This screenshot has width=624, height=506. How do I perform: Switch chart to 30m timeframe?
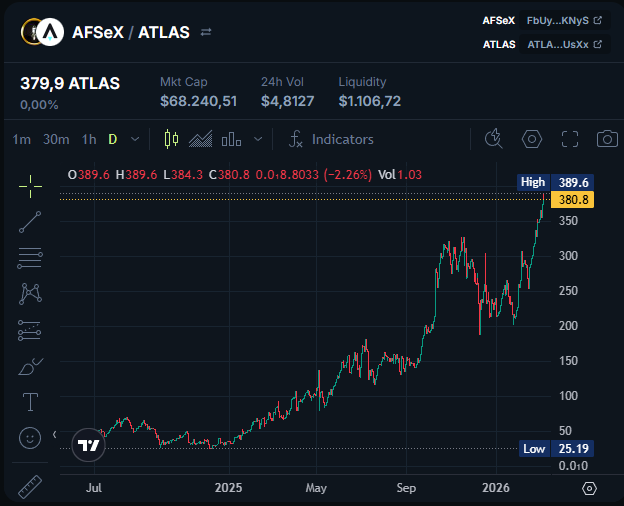click(56, 139)
